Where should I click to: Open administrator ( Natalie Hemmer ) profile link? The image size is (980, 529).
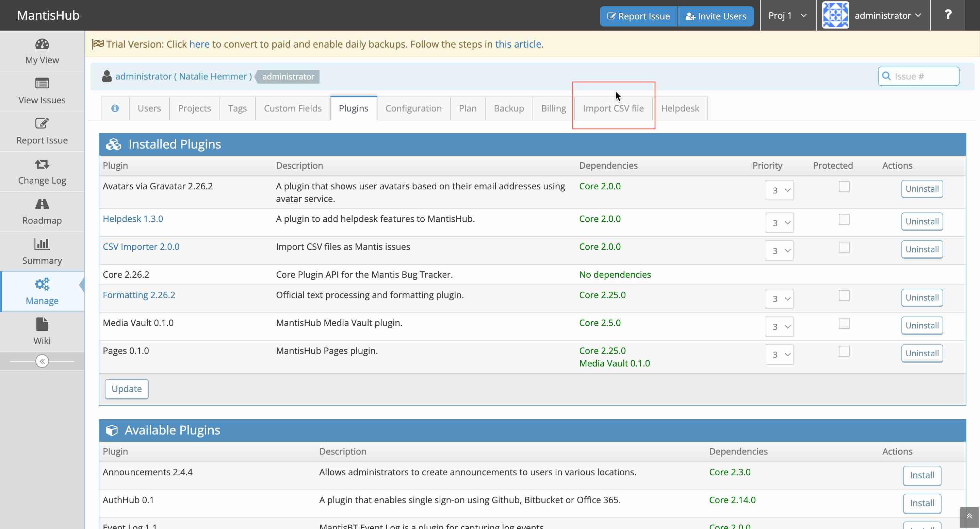point(183,76)
